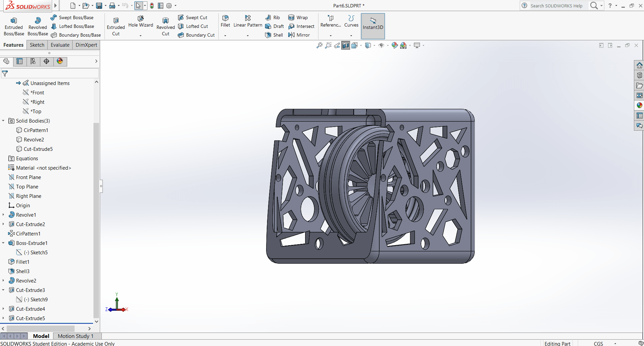Expand the Revolve1 feature node
This screenshot has height=346, width=644.
click(3, 215)
